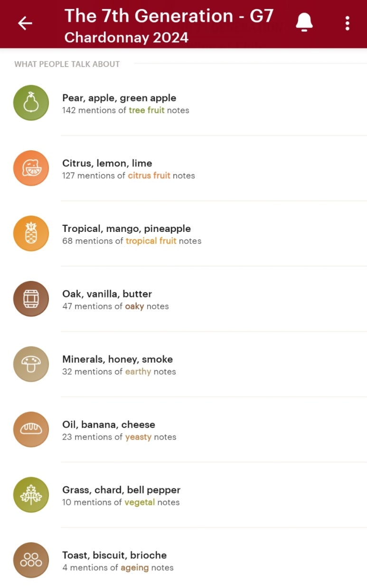Tap the brown oak barrel icon
367x588 pixels.
[x=31, y=299]
